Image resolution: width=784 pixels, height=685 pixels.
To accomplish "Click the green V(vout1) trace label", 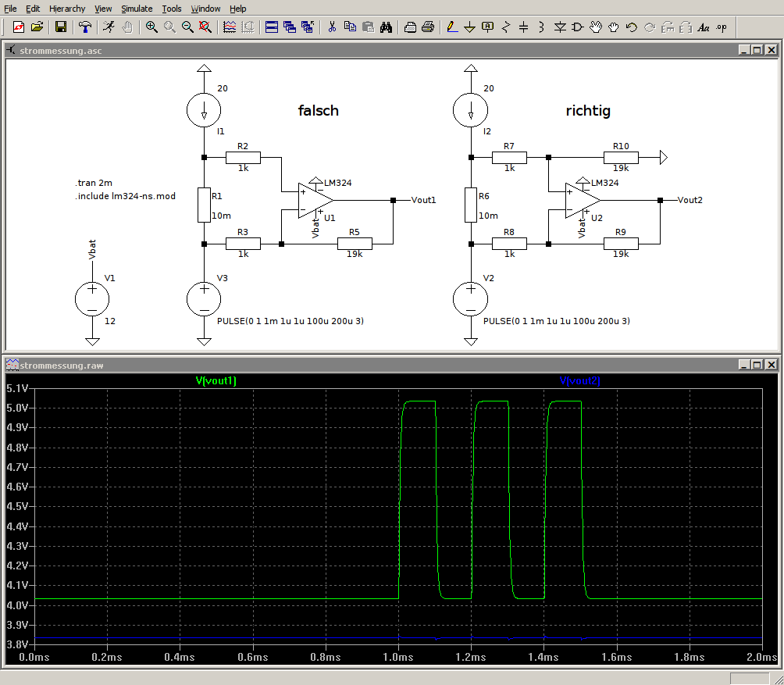I will (216, 380).
